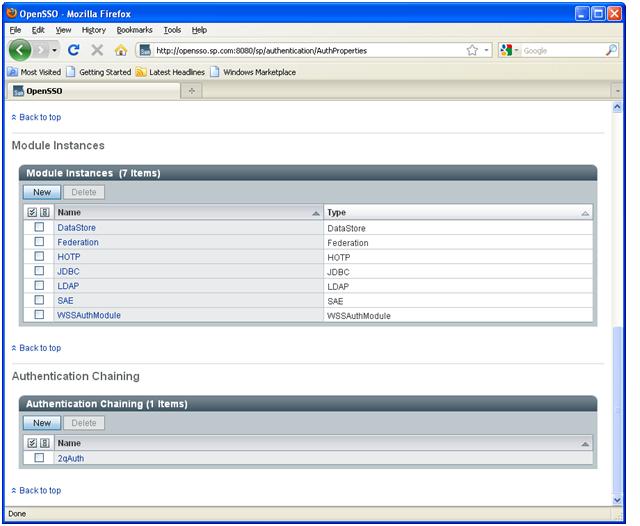Open the Windows Marketplace bookmark

(x=253, y=72)
